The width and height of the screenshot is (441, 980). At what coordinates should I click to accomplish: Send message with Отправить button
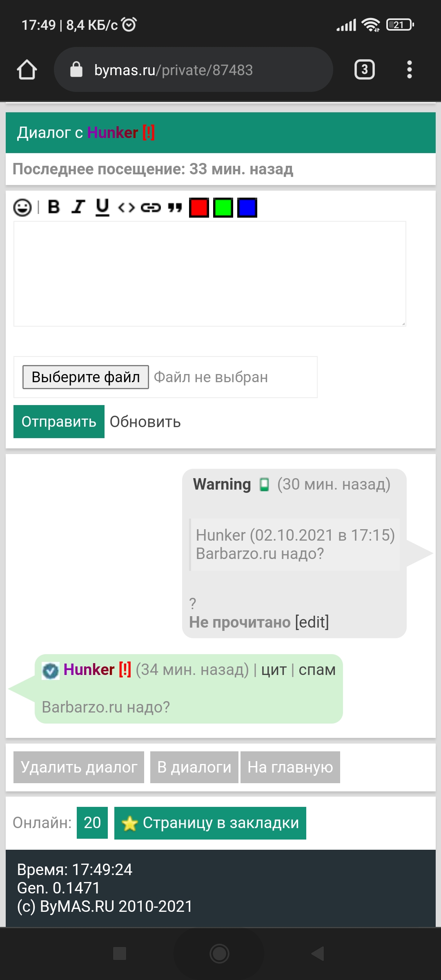[x=59, y=421]
